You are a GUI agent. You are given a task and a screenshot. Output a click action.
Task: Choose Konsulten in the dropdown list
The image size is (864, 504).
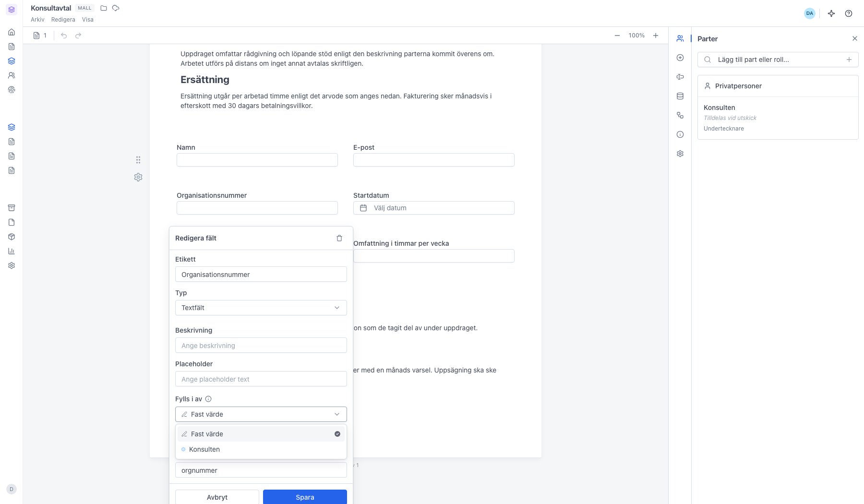(x=261, y=449)
